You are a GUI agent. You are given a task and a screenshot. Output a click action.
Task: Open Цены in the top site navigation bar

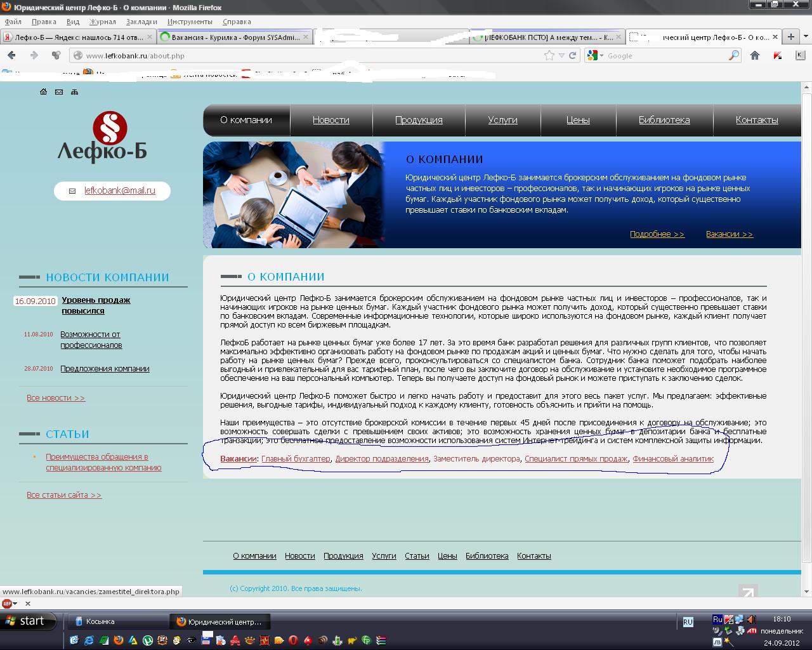coord(578,120)
